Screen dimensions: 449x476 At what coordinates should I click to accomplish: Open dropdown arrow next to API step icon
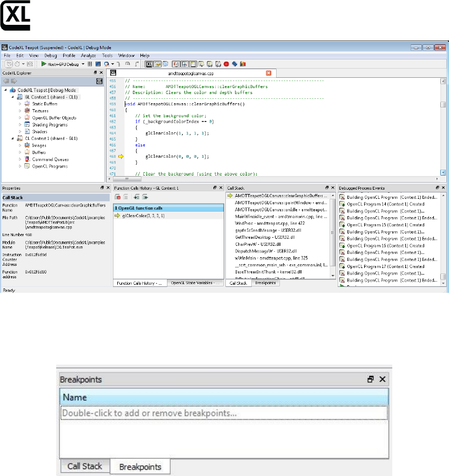pyautogui.click(x=112, y=64)
